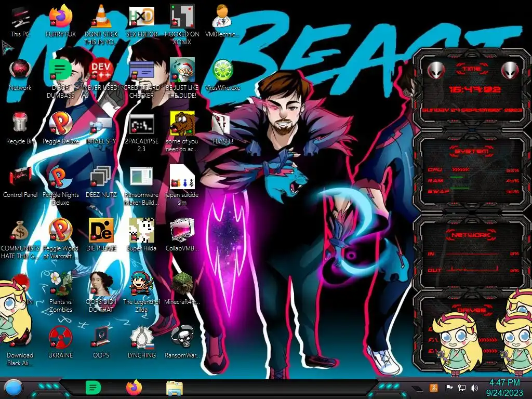Open the green app in the taskbar
The height and width of the screenshot is (399, 532).
[93, 388]
